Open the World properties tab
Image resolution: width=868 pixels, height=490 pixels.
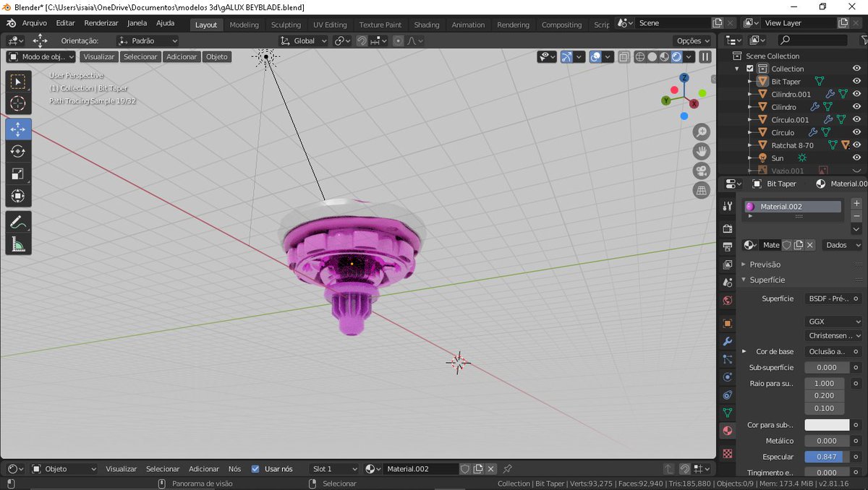pyautogui.click(x=728, y=300)
